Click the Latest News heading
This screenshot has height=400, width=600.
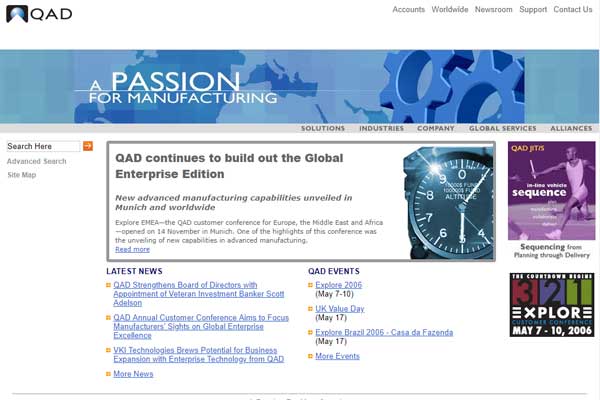tap(134, 271)
